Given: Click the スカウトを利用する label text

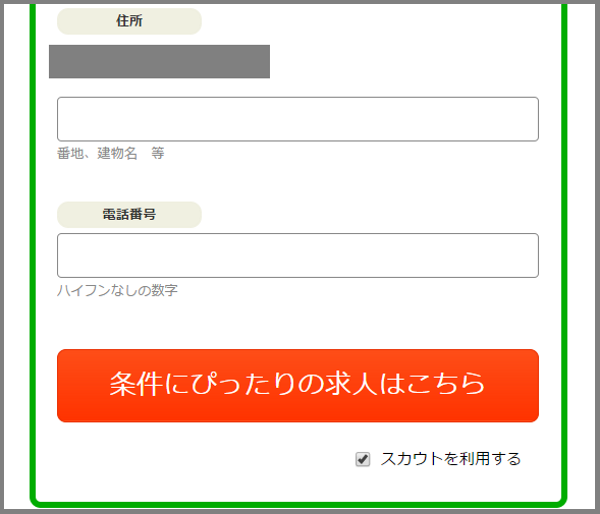Looking at the screenshot, I should 451,459.
